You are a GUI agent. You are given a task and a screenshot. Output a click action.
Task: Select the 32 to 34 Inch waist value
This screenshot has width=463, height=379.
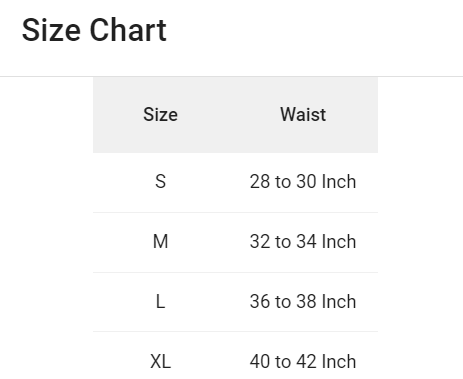pos(303,241)
